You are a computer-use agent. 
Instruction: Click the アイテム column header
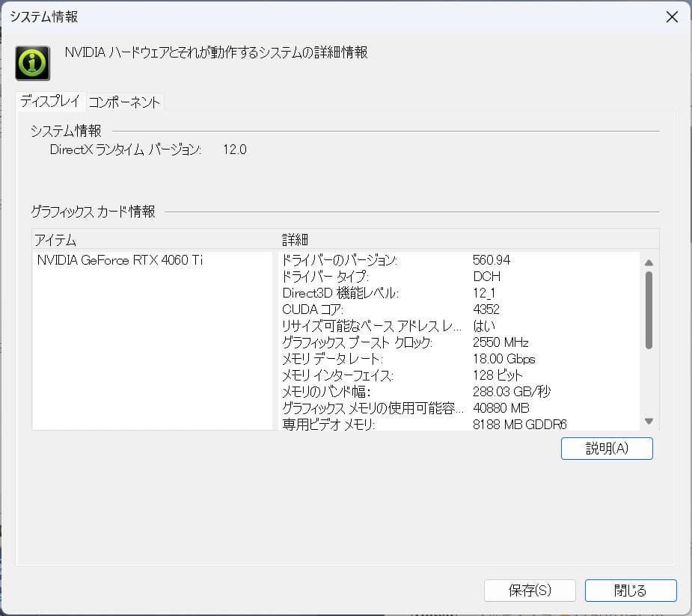tap(55, 239)
